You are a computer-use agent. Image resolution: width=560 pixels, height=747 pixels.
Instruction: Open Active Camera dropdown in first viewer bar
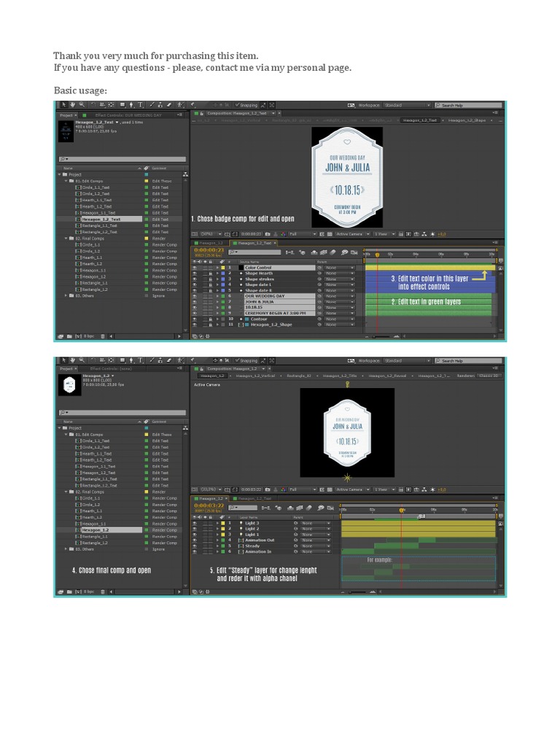coord(353,234)
